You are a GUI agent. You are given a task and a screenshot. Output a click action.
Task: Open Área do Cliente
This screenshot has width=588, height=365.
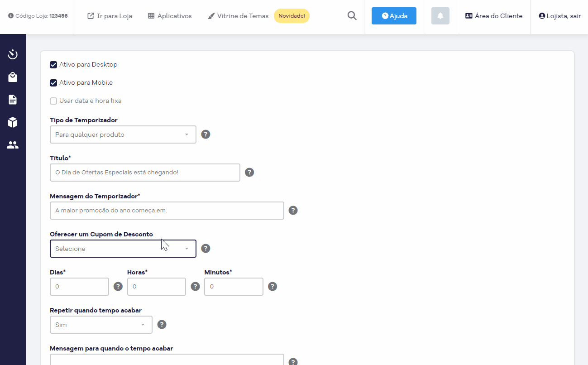coord(494,16)
